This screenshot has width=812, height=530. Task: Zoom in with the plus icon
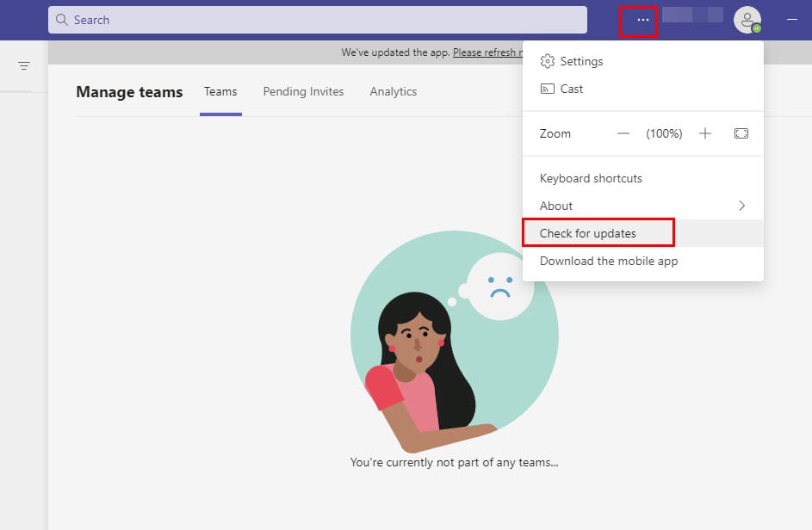coord(705,133)
